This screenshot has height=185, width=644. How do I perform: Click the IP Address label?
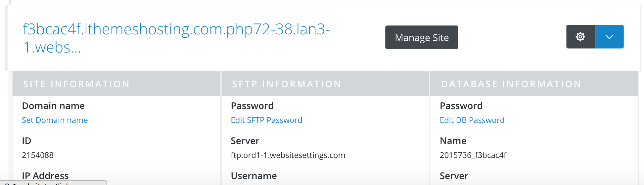point(45,176)
